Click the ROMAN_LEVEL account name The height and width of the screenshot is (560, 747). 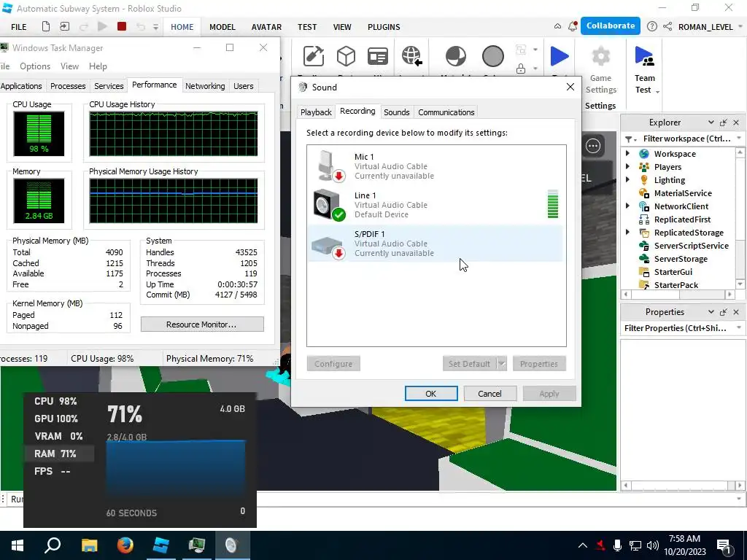pyautogui.click(x=705, y=27)
